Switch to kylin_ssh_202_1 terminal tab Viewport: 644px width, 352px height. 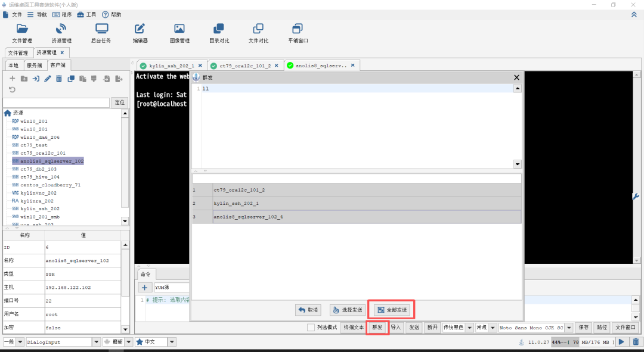171,66
